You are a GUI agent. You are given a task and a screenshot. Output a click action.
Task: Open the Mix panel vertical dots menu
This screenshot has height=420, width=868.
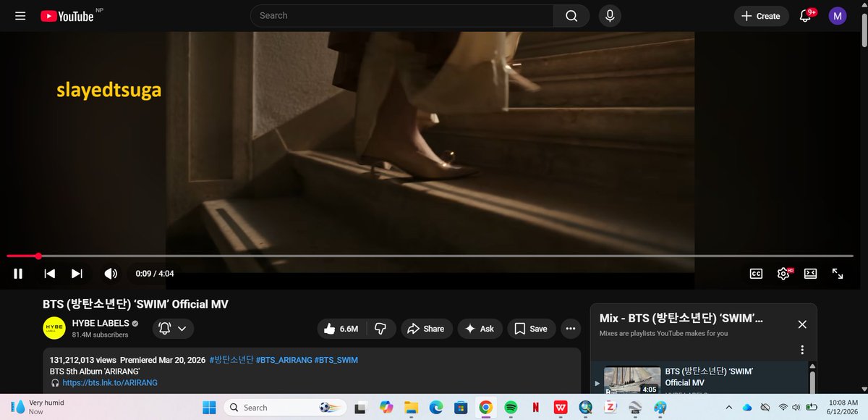click(x=802, y=350)
